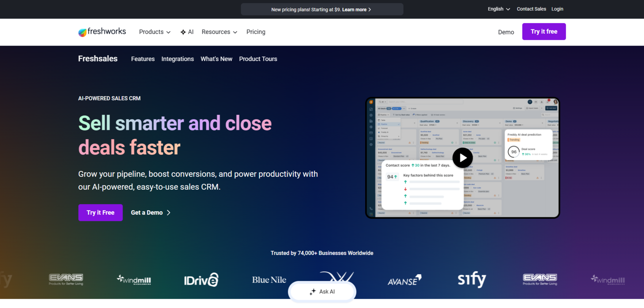The height and width of the screenshot is (308, 644).
Task: Expand the Products dropdown
Action: coord(155,32)
